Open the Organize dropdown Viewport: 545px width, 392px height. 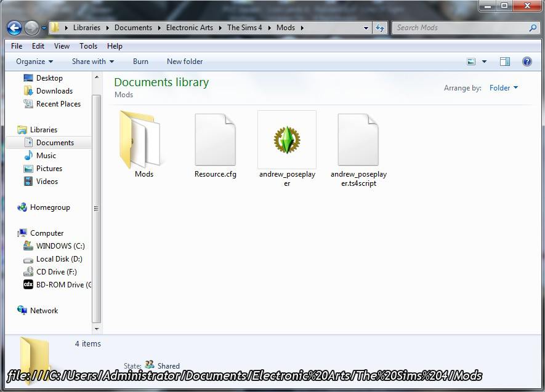(34, 62)
